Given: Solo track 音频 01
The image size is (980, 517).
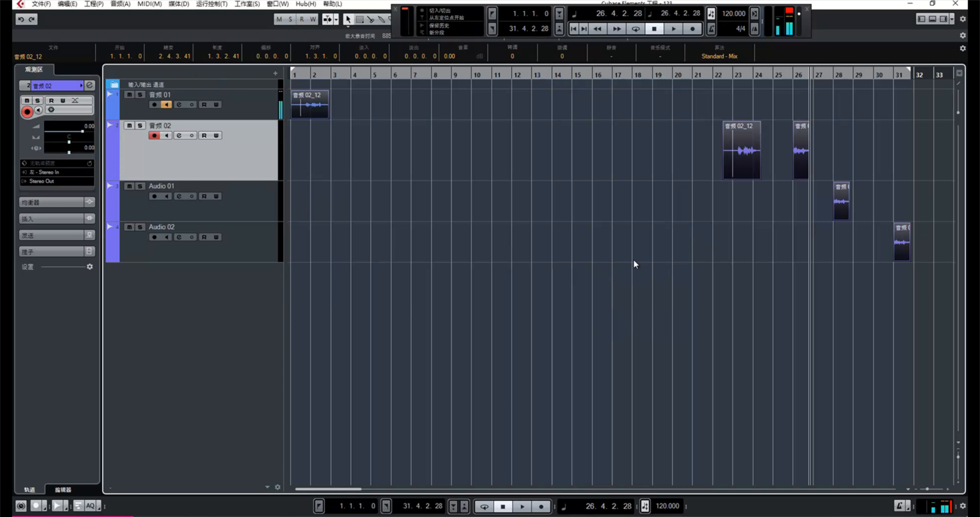Looking at the screenshot, I should [x=140, y=95].
